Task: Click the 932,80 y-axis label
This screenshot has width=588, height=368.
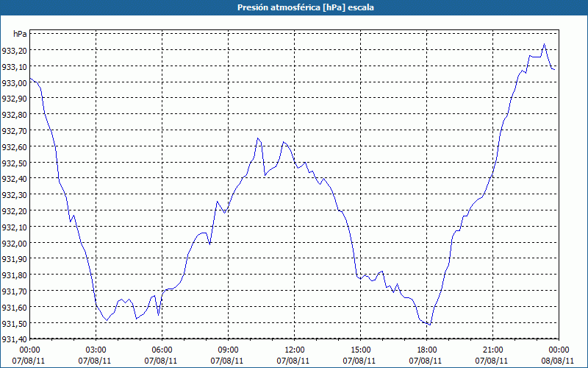Action: 14,115
